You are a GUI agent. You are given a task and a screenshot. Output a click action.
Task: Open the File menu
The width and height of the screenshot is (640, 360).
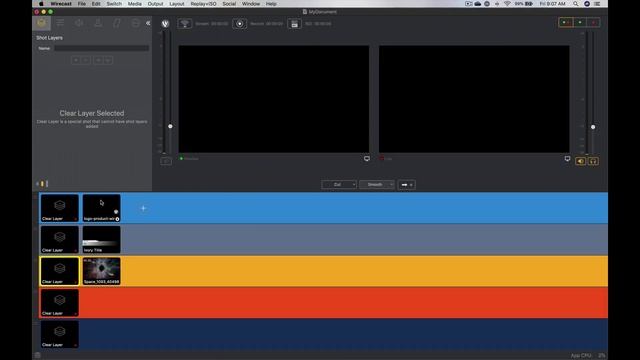[82, 4]
